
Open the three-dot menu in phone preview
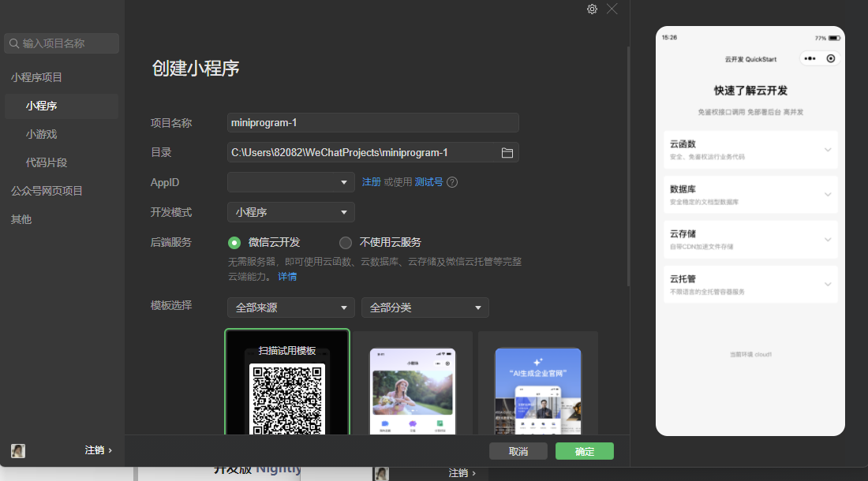click(x=810, y=58)
